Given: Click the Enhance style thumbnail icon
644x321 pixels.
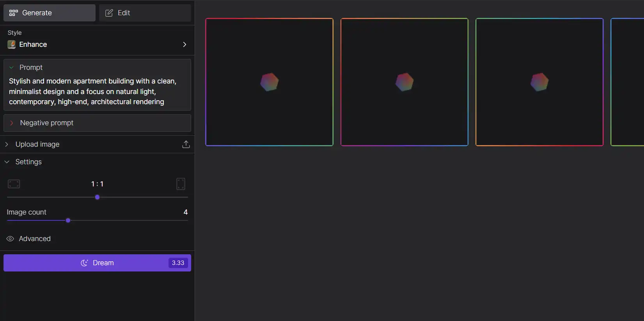Looking at the screenshot, I should 12,44.
